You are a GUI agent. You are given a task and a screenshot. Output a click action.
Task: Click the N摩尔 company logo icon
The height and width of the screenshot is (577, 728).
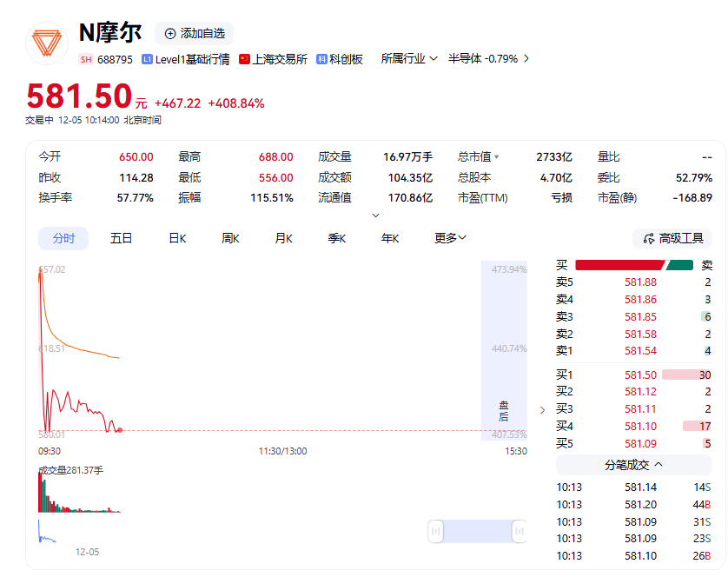[47, 43]
